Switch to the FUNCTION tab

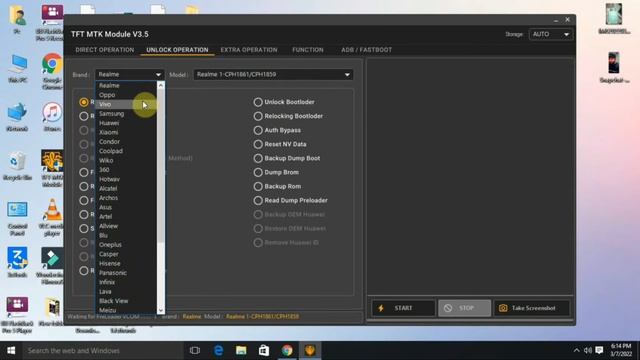pyautogui.click(x=308, y=50)
